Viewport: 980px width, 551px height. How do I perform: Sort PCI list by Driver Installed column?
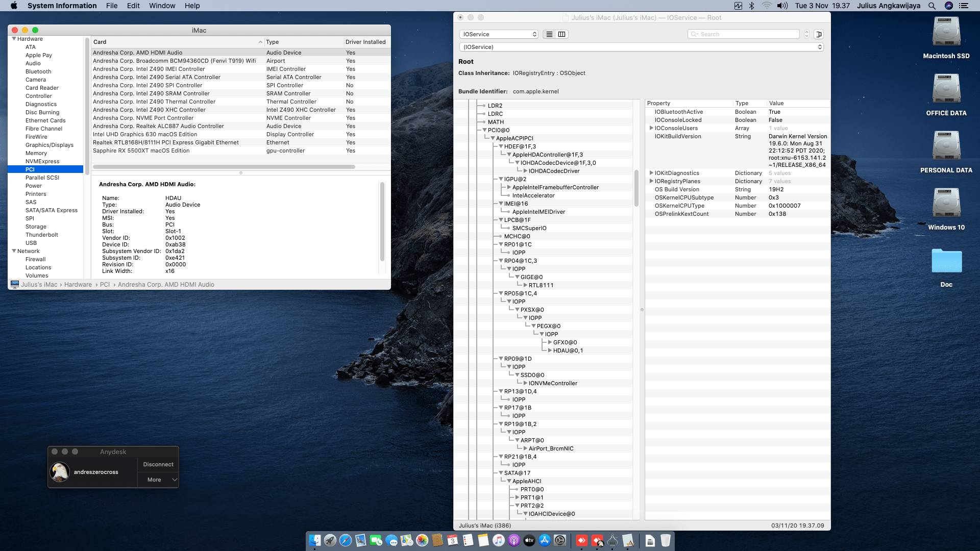(367, 42)
